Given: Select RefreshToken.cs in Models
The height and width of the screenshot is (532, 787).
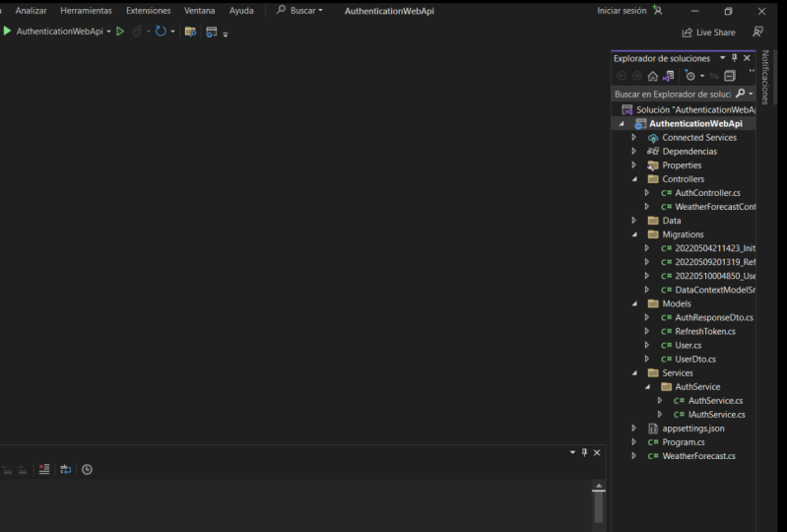Looking at the screenshot, I should pos(704,331).
